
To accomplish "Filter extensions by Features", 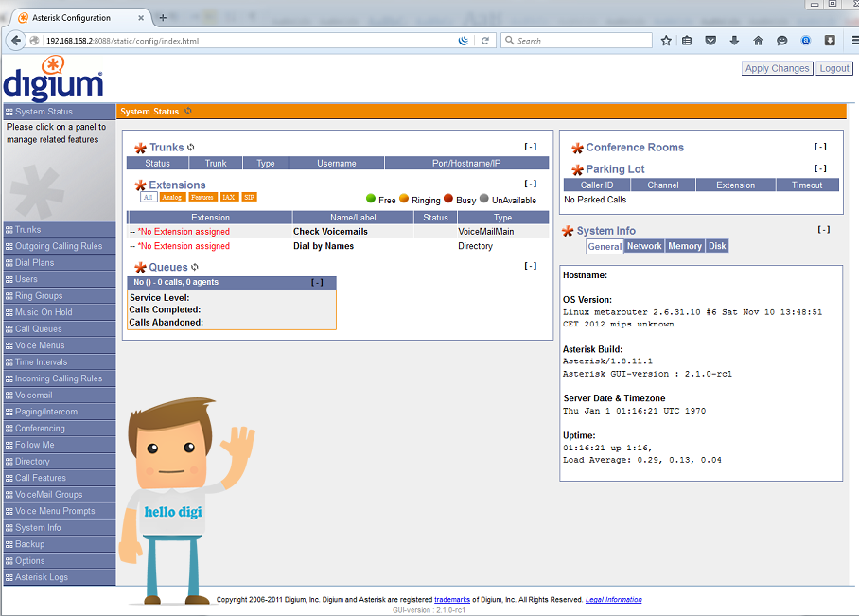I will (x=202, y=198).
